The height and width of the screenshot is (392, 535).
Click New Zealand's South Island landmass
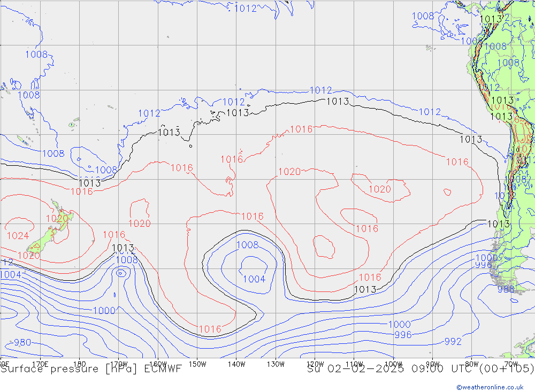[x=42, y=241]
